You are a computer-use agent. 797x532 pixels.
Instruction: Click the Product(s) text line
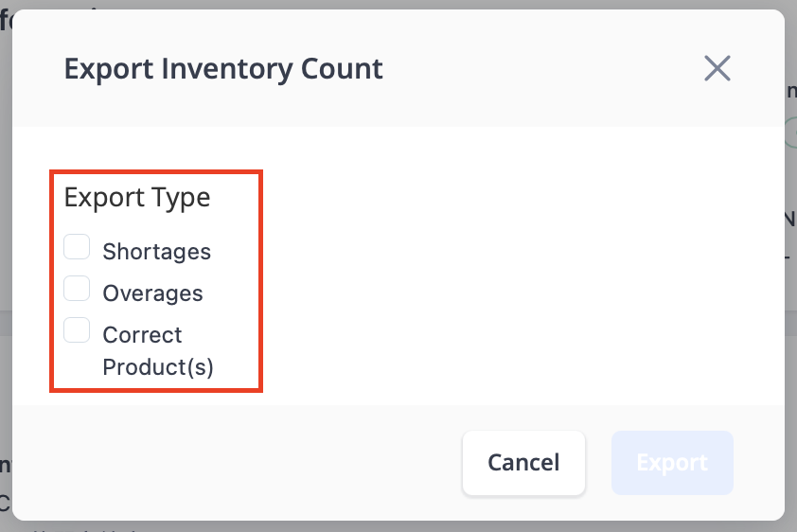tap(158, 367)
